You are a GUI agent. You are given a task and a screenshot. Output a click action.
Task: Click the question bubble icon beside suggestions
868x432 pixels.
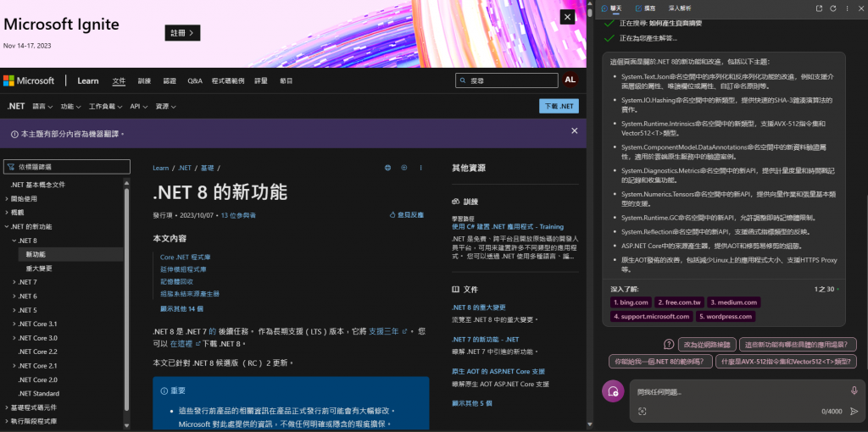[668, 345]
